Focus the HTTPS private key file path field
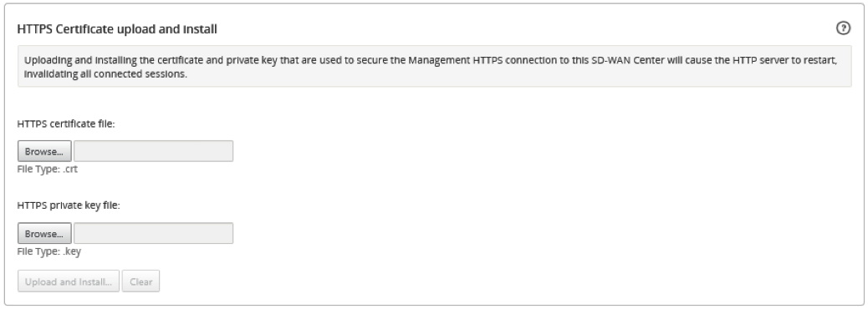Screen dimensions: 868x309 tap(153, 233)
